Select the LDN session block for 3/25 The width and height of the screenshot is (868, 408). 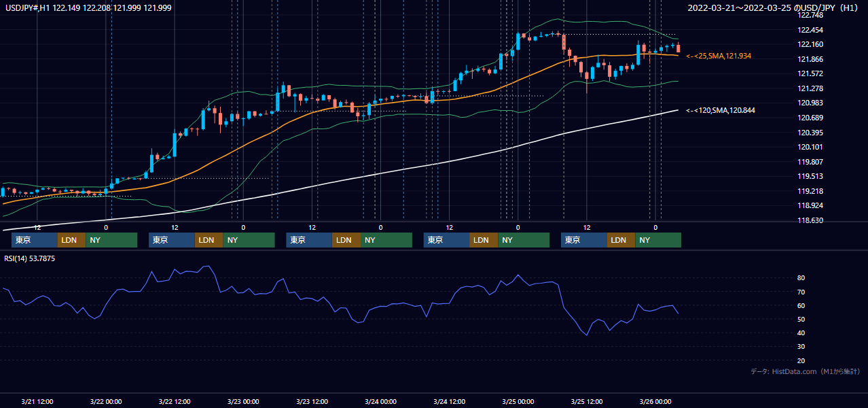click(620, 240)
